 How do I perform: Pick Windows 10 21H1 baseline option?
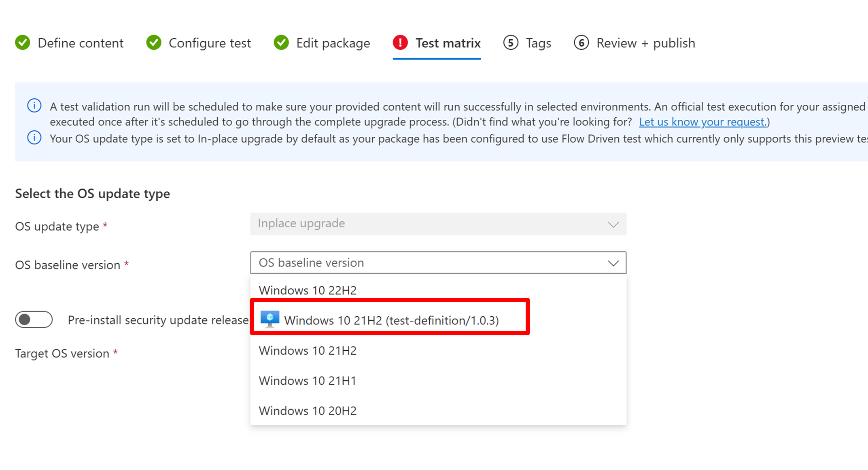click(x=308, y=381)
